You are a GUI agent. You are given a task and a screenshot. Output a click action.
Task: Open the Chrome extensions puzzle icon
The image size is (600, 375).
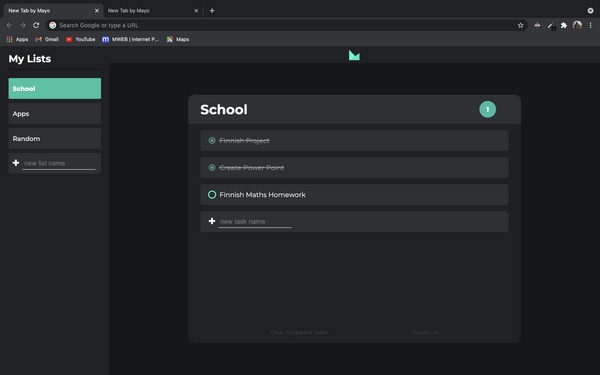click(564, 25)
